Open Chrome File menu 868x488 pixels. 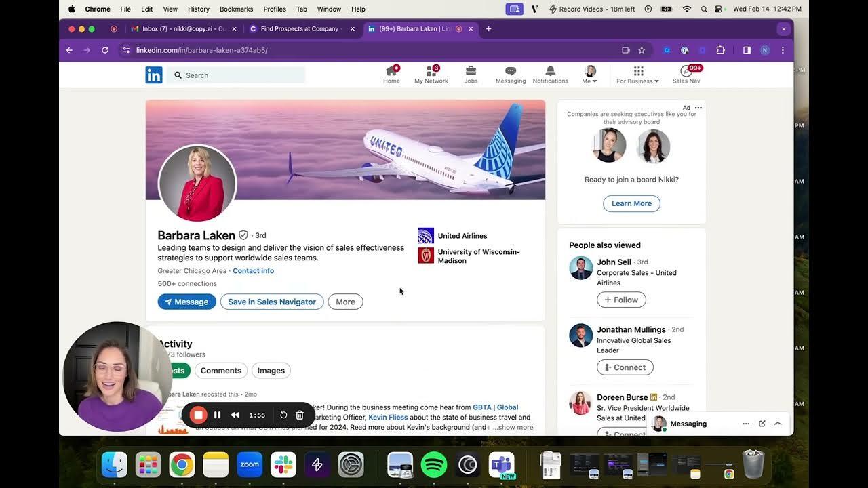click(x=125, y=9)
